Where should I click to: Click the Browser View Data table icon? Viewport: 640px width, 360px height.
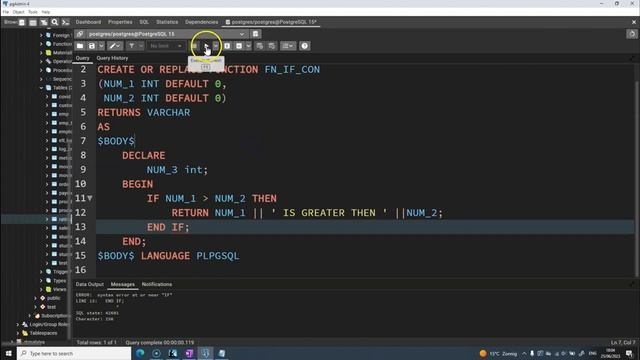(33, 22)
